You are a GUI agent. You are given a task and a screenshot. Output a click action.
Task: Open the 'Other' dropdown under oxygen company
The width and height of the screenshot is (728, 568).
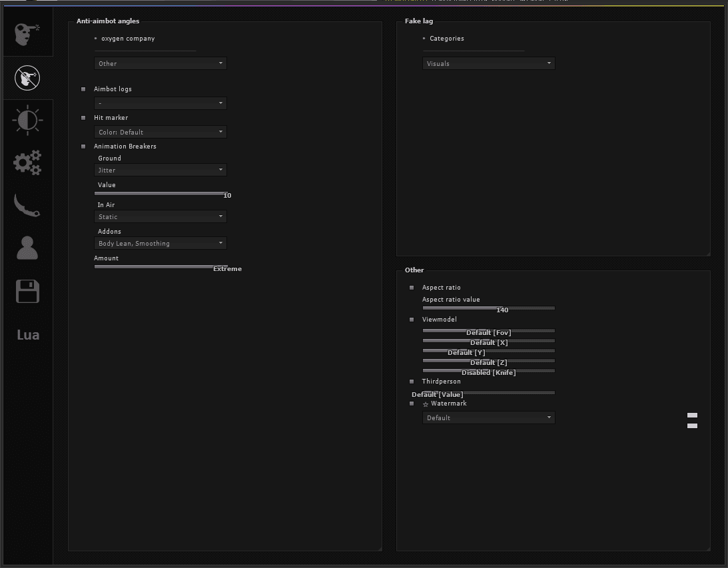161,63
